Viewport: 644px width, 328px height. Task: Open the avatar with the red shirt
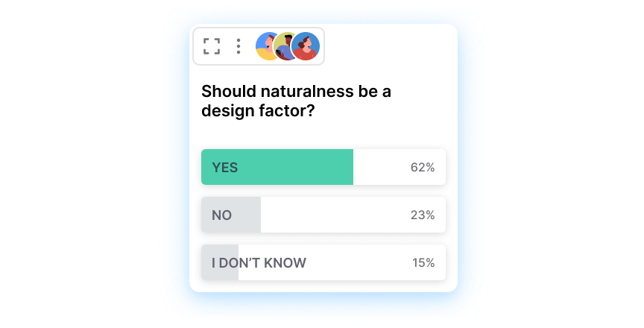[x=306, y=46]
